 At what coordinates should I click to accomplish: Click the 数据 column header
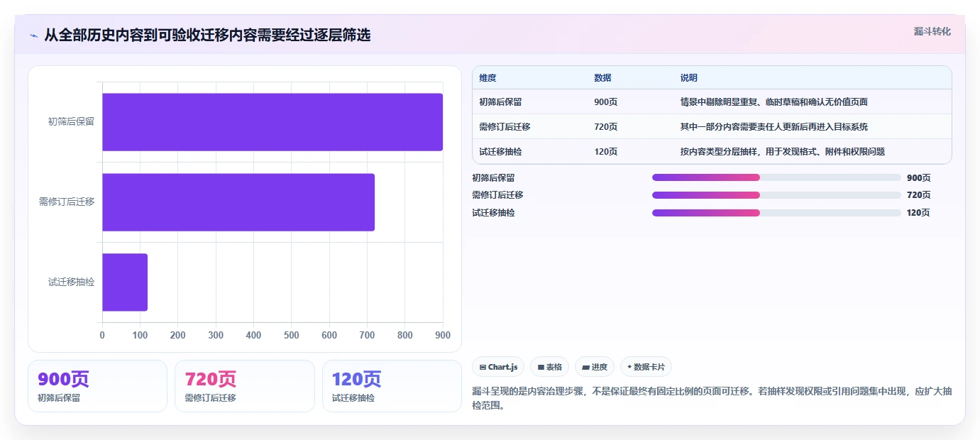[602, 77]
